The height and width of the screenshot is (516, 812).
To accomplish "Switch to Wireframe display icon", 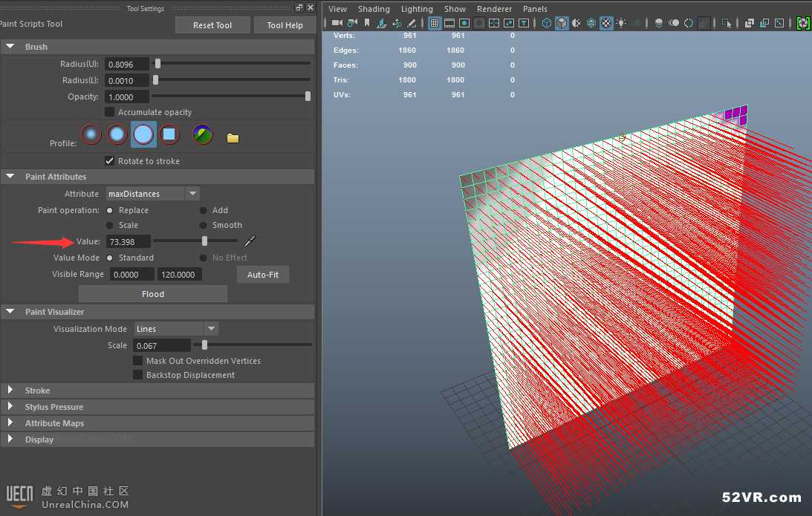I will click(x=547, y=23).
